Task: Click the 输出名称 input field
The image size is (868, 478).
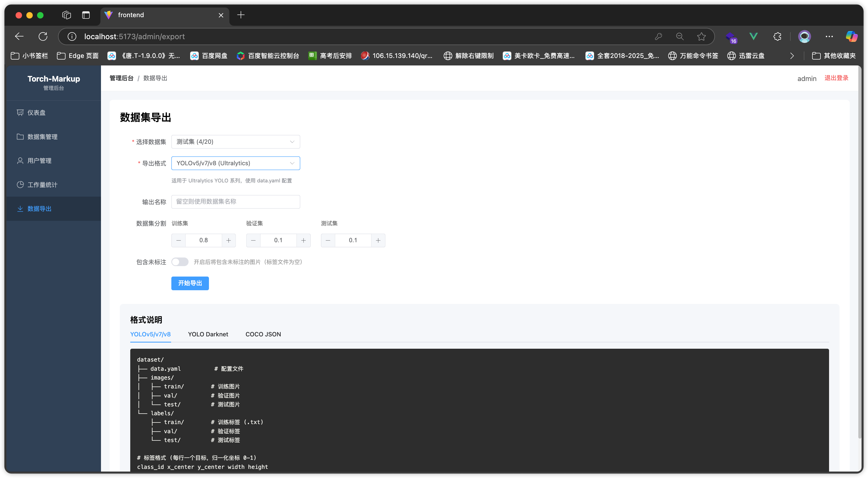Action: (235, 202)
